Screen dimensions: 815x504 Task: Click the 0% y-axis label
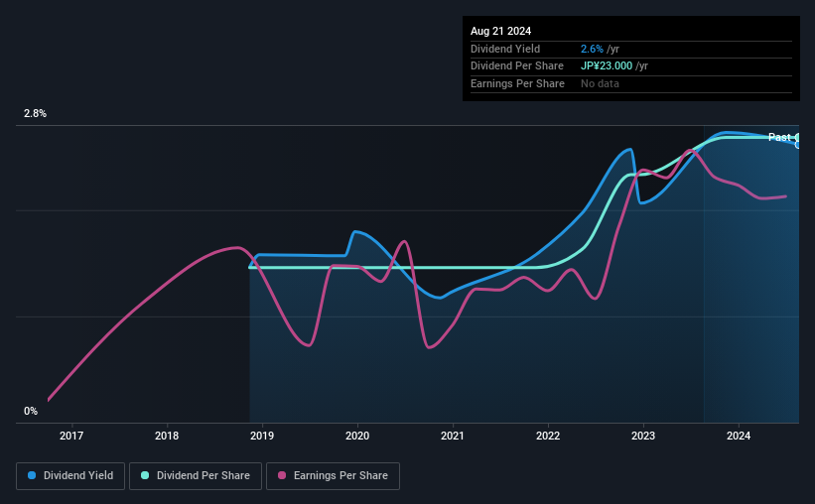pos(31,411)
